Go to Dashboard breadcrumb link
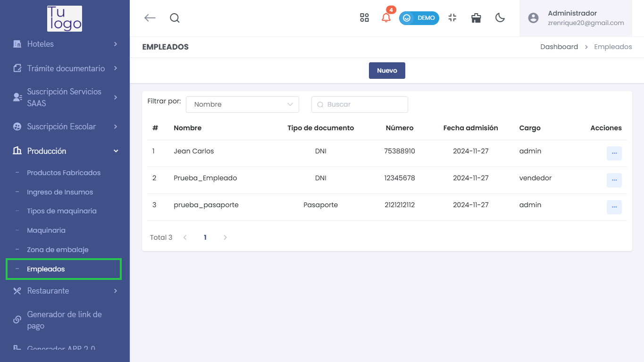The image size is (644, 362). 559,47
